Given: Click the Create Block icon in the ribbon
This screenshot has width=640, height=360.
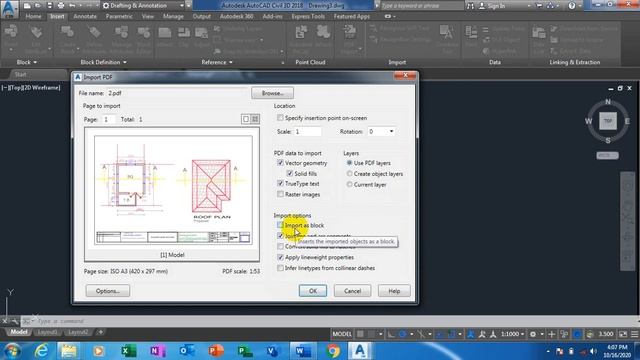Looking at the screenshot, I should coord(67,32).
